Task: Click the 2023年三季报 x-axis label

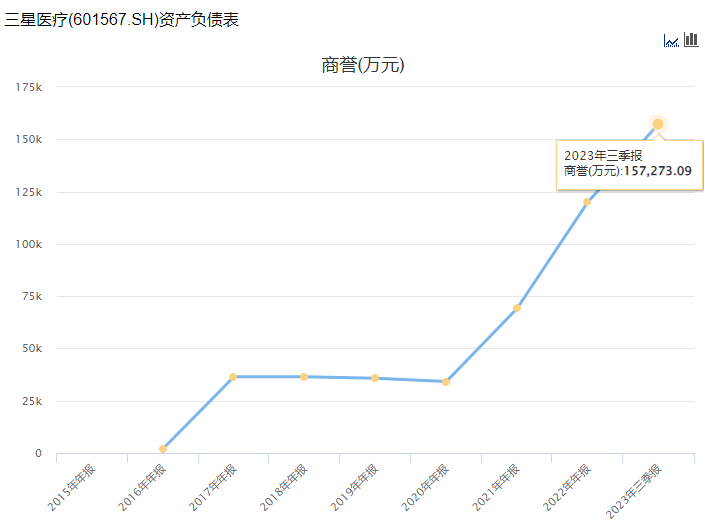Action: coord(634,491)
